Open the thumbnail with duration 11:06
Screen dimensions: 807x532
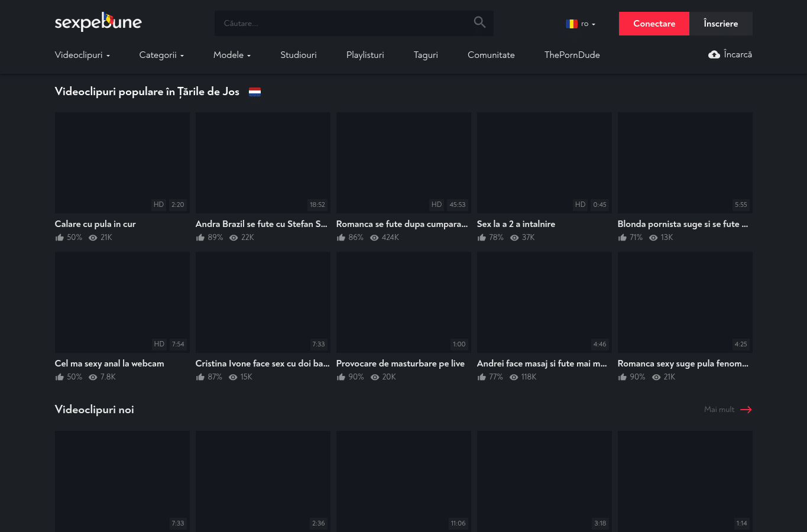coord(404,481)
